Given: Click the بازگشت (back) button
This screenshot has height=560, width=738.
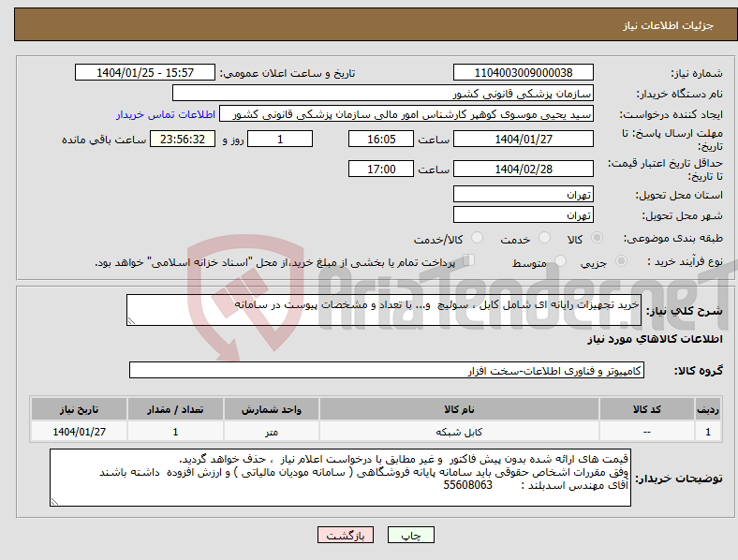Looking at the screenshot, I should [x=346, y=535].
